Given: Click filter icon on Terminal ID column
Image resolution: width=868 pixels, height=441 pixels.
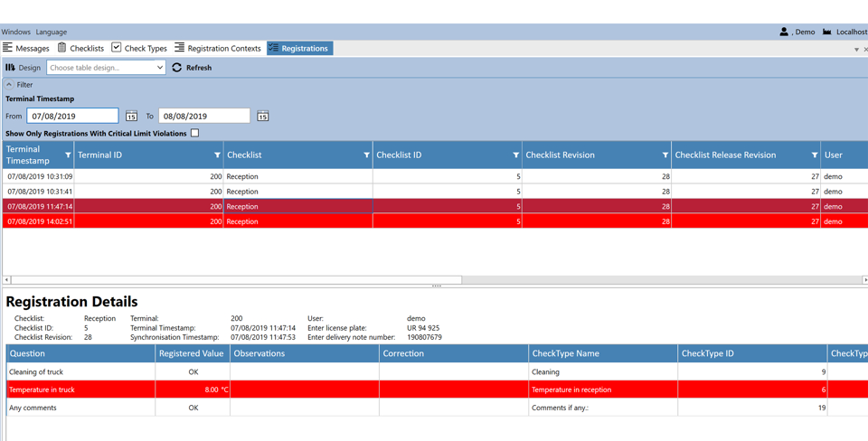Looking at the screenshot, I should click(217, 155).
